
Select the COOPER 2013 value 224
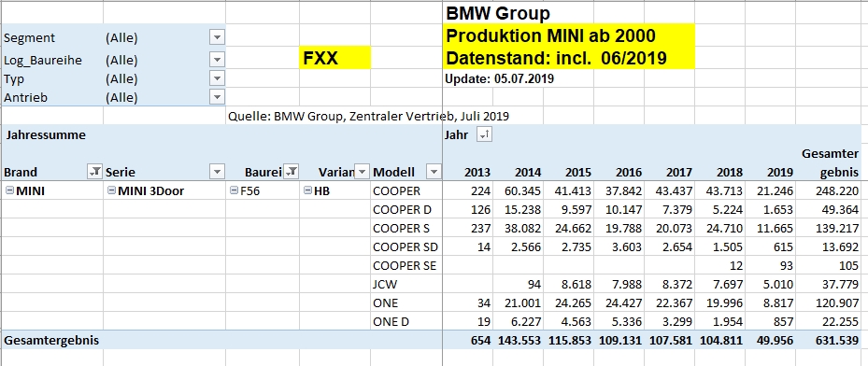(x=481, y=190)
